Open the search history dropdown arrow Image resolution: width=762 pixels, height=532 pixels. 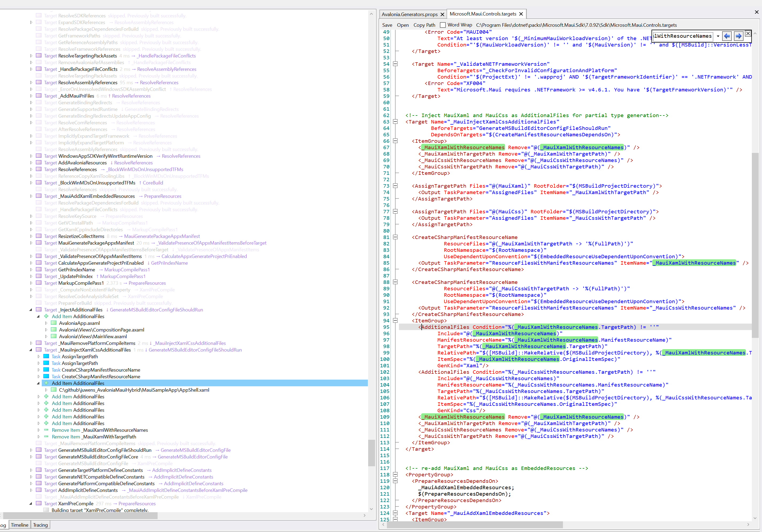(719, 36)
